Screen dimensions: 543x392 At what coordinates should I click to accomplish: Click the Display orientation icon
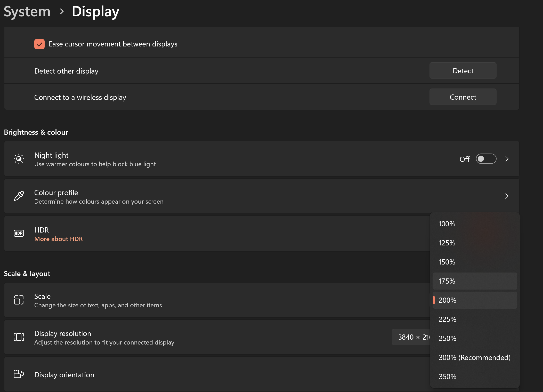19,374
